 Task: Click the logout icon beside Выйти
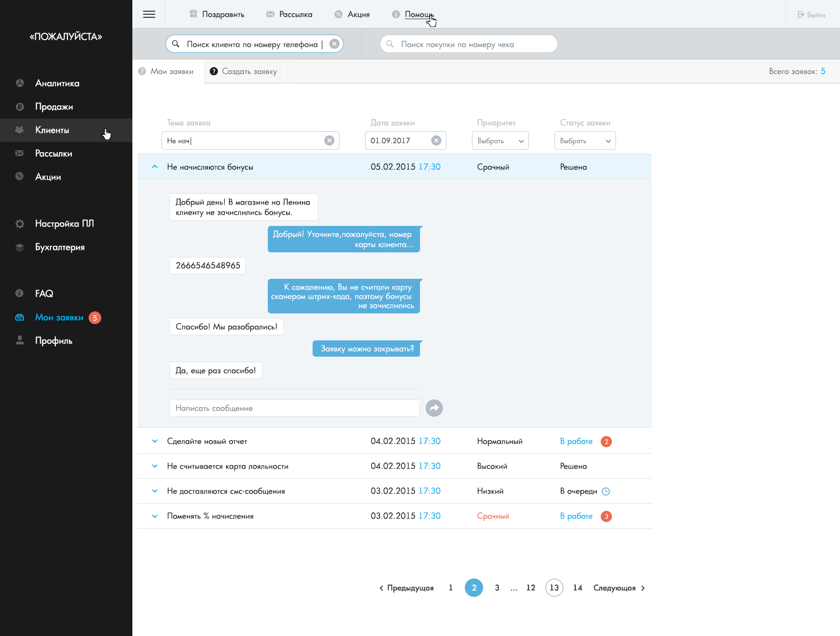[801, 15]
